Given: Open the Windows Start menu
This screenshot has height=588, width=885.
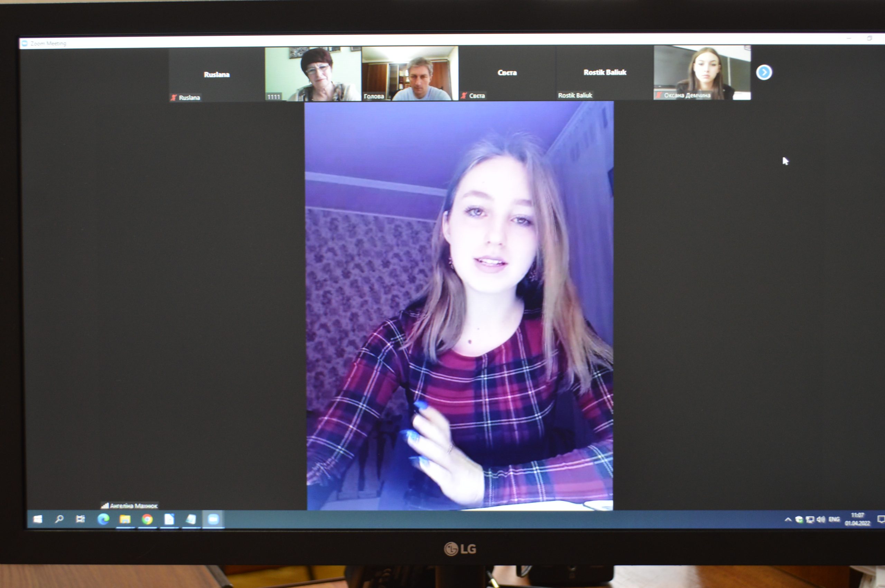Looking at the screenshot, I should pyautogui.click(x=38, y=519).
